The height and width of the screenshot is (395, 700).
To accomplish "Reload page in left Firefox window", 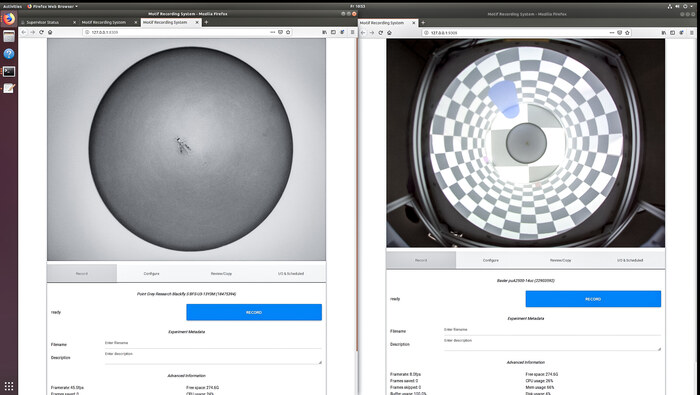I will coord(41,32).
